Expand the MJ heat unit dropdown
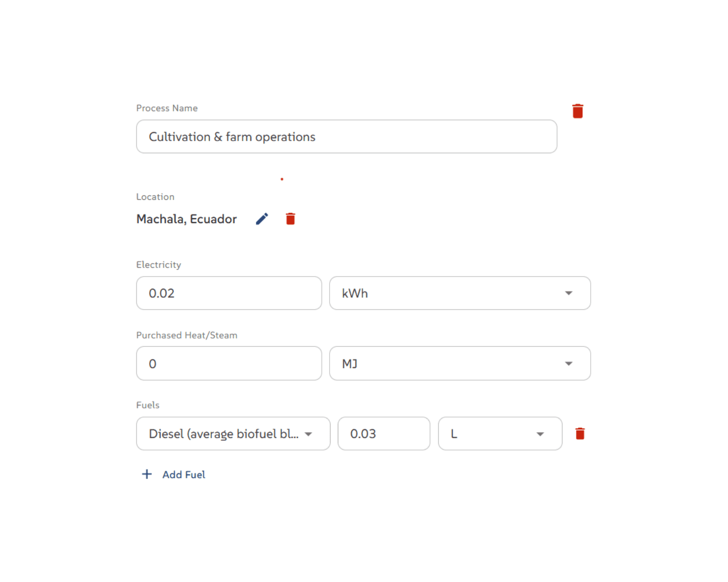The width and height of the screenshot is (728, 582). point(460,364)
